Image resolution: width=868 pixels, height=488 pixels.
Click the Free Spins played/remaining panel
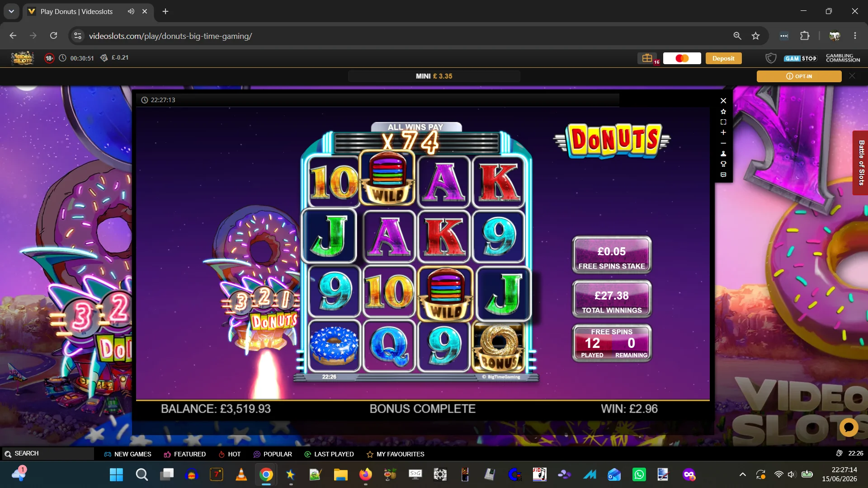[x=612, y=343]
